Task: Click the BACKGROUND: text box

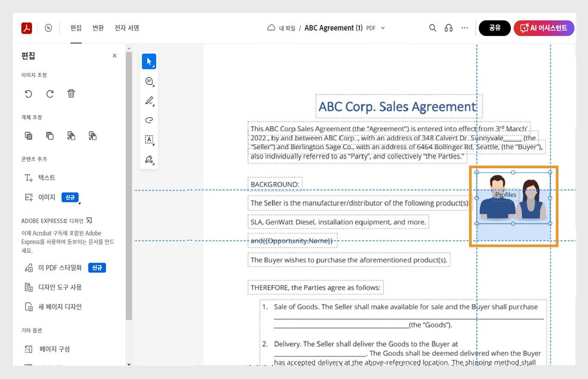Action: 275,184
